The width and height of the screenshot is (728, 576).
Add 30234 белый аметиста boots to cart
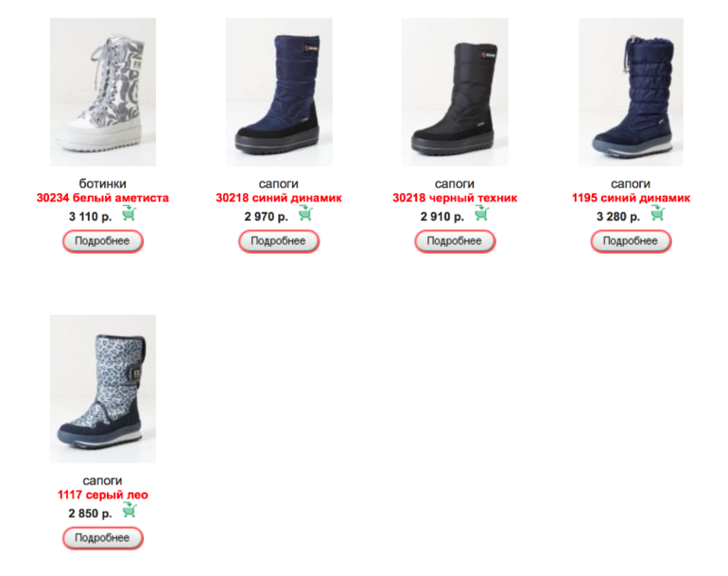[x=129, y=214]
